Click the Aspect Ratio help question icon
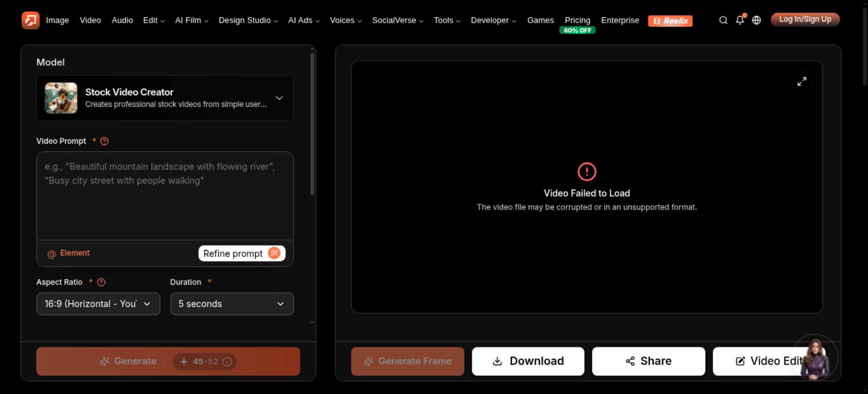 click(x=101, y=282)
